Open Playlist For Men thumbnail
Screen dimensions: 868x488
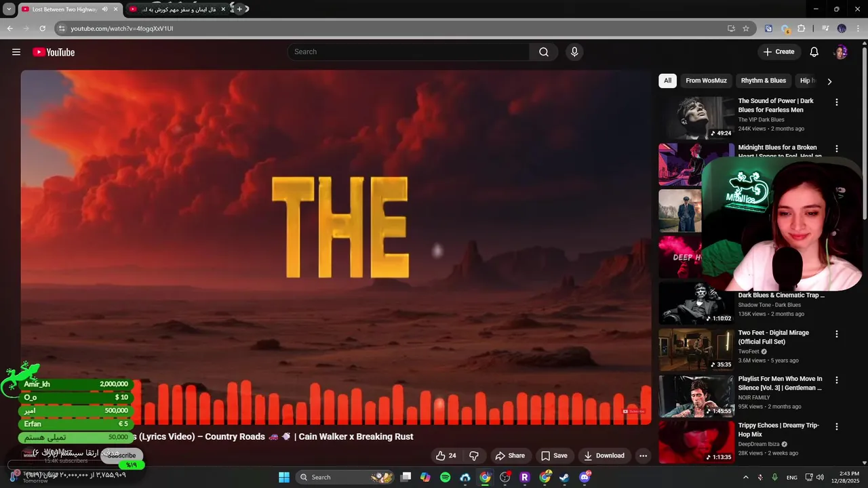[x=696, y=396]
